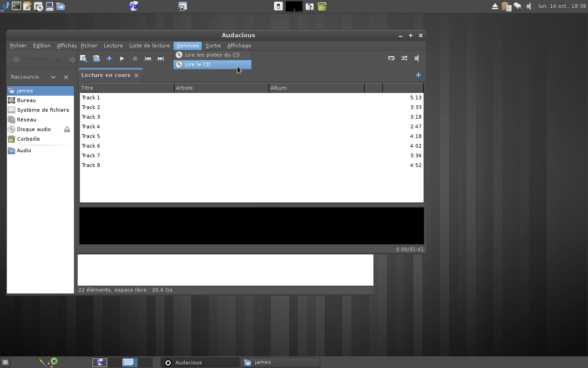Skip to the next track
The image size is (588, 368).
coord(161,58)
